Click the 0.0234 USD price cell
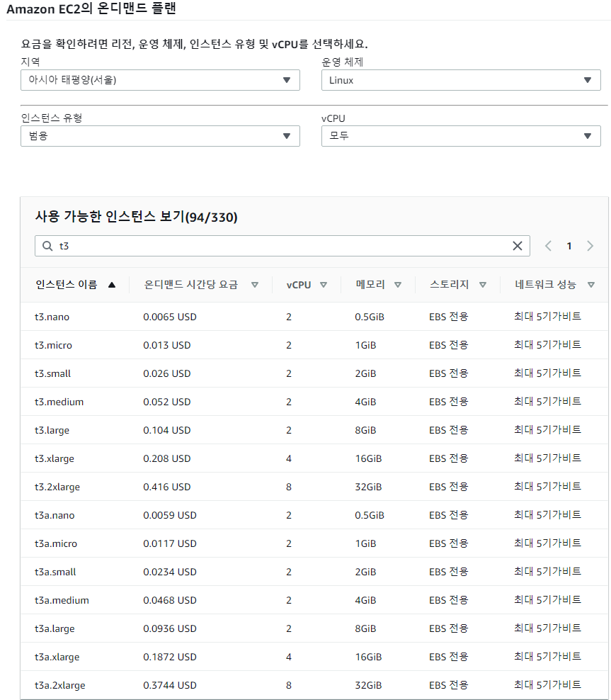 click(170, 572)
